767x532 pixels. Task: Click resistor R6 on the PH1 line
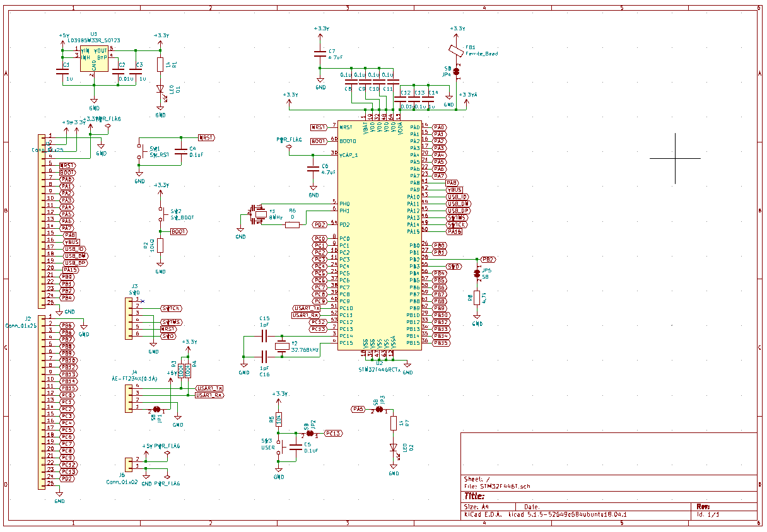292,224
